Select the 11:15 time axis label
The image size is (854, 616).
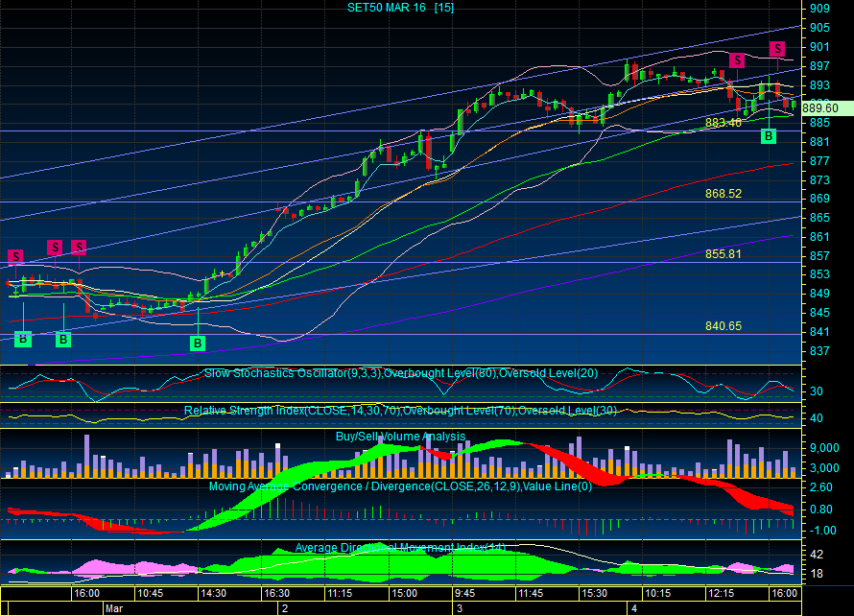point(340,593)
